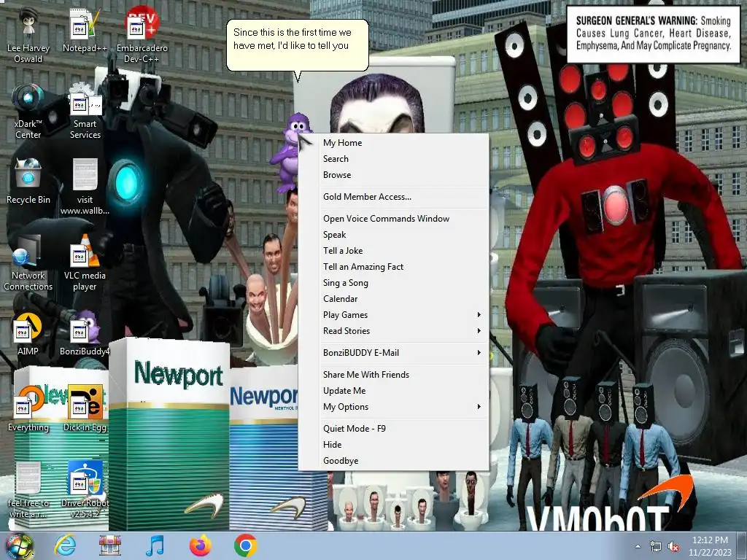Screen dimensions: 747x560
Task: Select the VLC media player shortcut
Action: tap(85, 263)
